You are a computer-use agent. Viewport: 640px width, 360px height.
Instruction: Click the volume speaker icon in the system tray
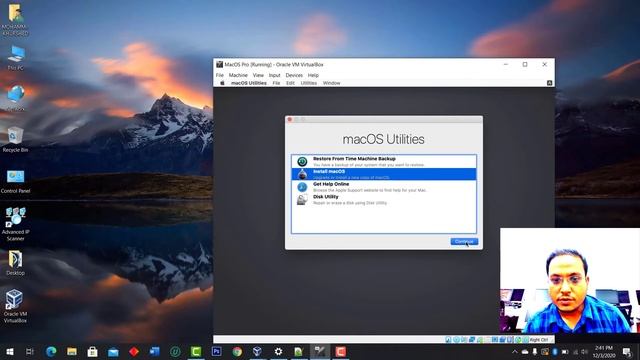585,351
